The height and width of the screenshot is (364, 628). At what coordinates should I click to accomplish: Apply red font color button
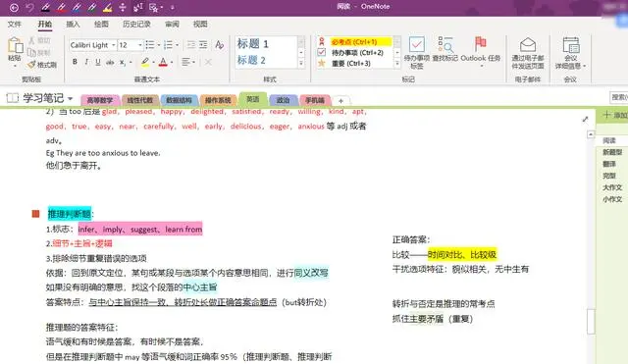pos(163,62)
